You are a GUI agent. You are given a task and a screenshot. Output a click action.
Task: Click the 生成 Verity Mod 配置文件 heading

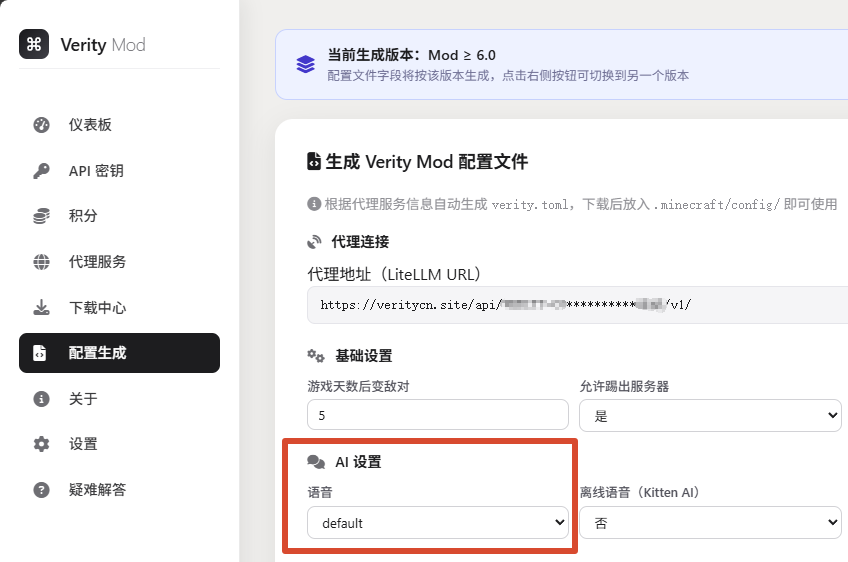427,161
